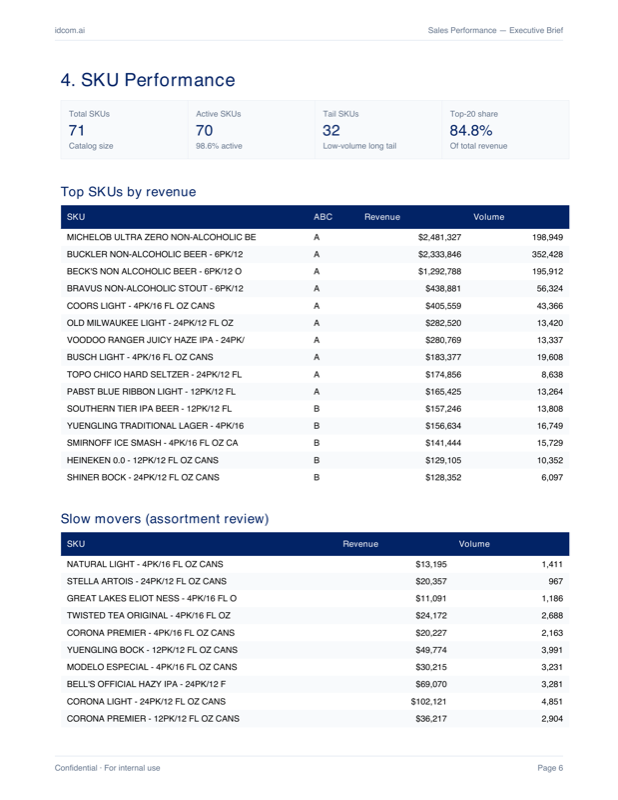Click the 'Top SKUs by revenue' heading

(129, 192)
